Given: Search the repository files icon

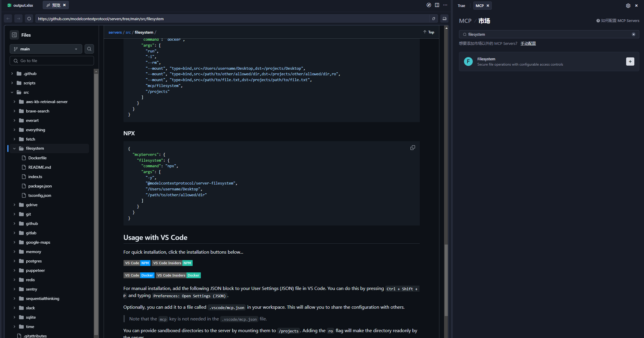Looking at the screenshot, I should 89,49.
